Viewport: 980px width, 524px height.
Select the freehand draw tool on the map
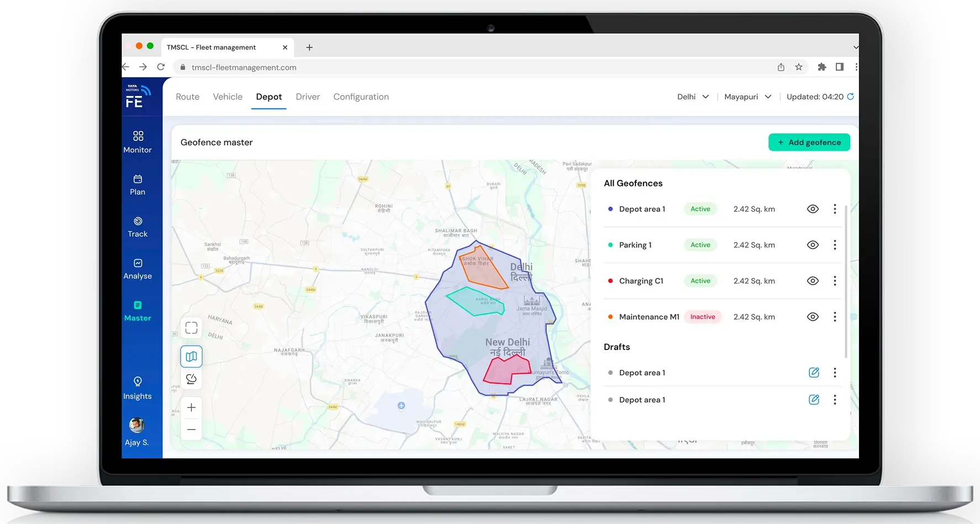(x=191, y=379)
